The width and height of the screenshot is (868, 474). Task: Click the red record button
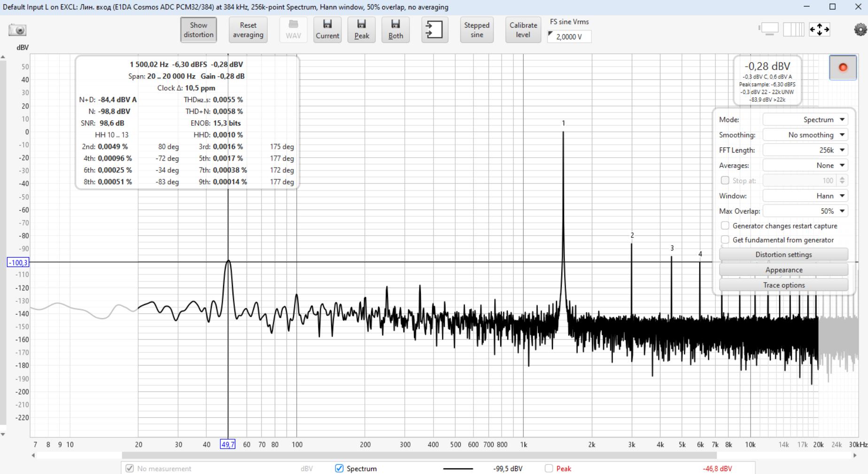tap(843, 68)
